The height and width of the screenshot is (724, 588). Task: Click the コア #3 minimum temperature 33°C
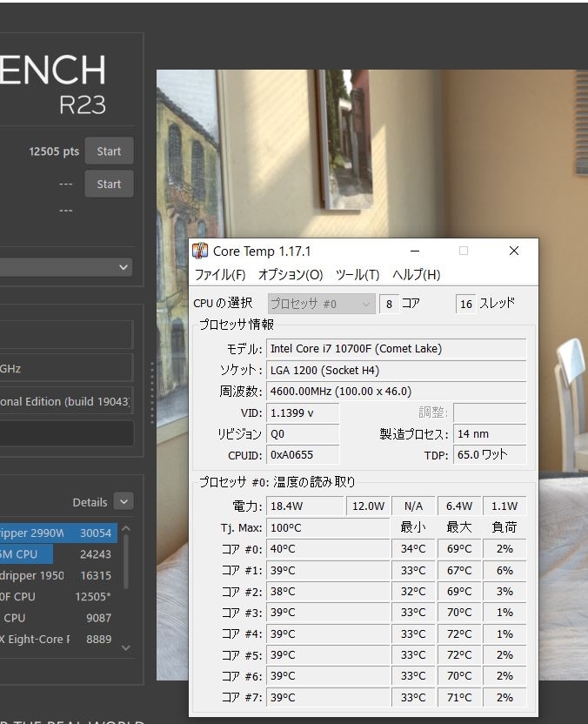(x=413, y=613)
